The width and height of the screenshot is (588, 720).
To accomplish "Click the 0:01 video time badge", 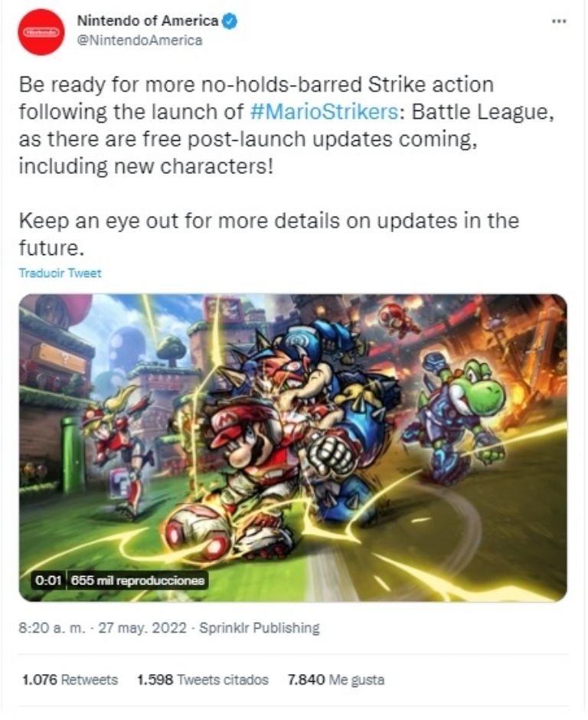I will click(x=47, y=581).
